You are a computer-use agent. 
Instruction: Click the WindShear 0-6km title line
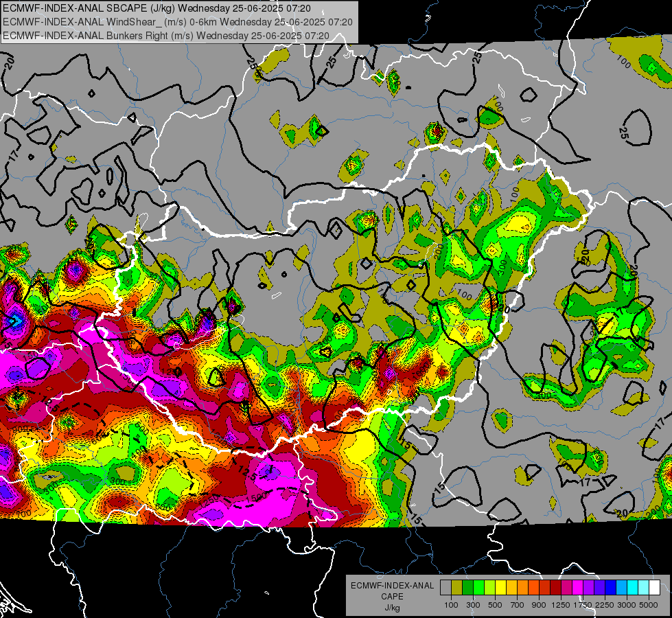[177, 22]
